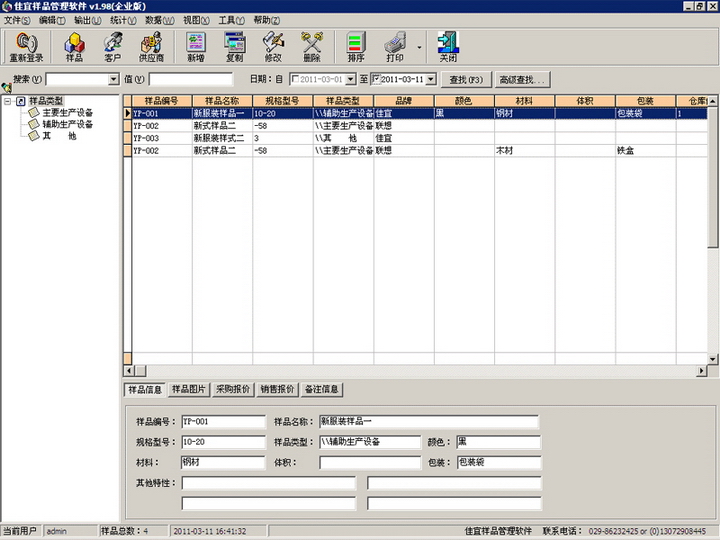
Task: Click the 新增 (add new) toolbar icon
Action: pos(196,46)
